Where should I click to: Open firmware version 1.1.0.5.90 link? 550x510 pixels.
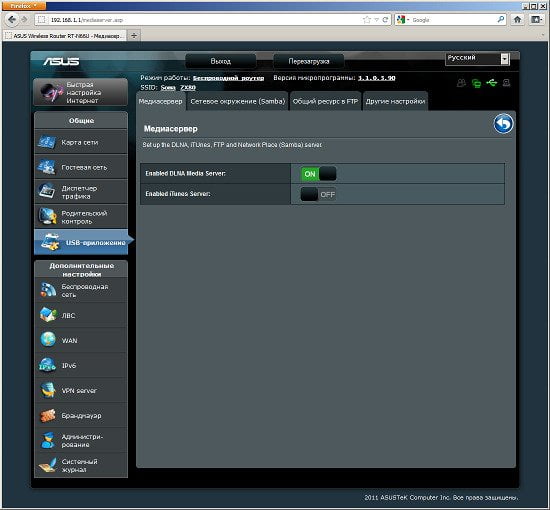[x=376, y=78]
